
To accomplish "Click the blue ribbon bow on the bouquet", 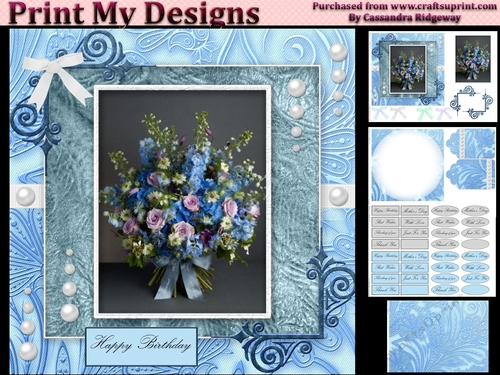I will coord(183,276).
